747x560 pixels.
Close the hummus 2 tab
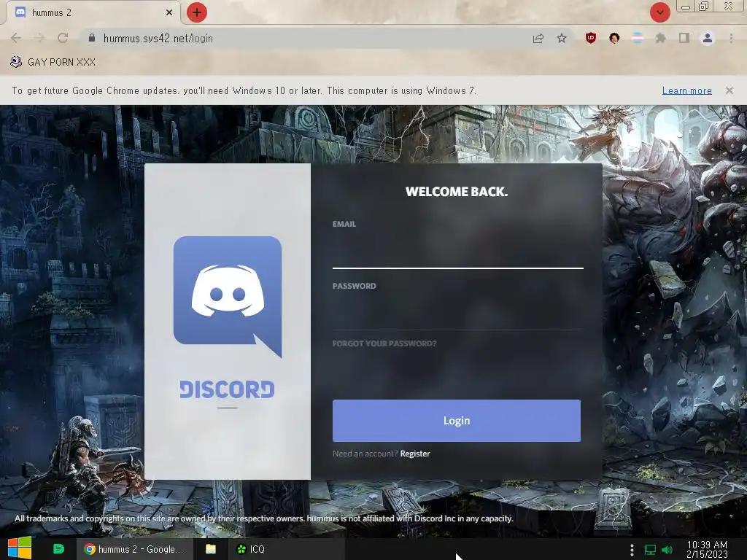pos(169,13)
